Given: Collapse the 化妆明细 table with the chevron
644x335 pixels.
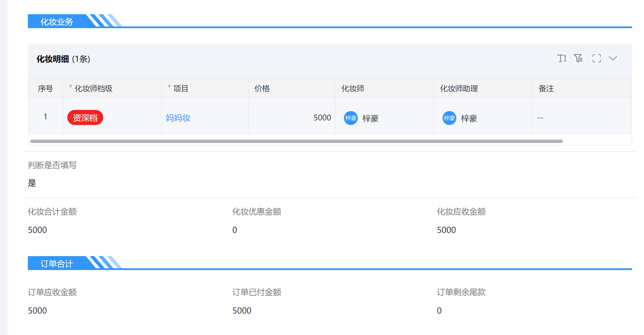Looking at the screenshot, I should pyautogui.click(x=613, y=58).
